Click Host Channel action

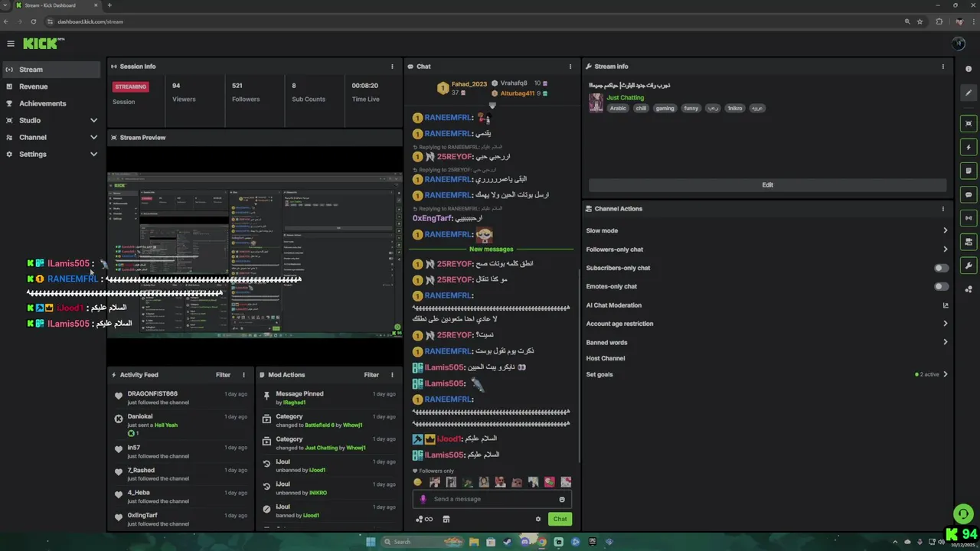click(606, 358)
